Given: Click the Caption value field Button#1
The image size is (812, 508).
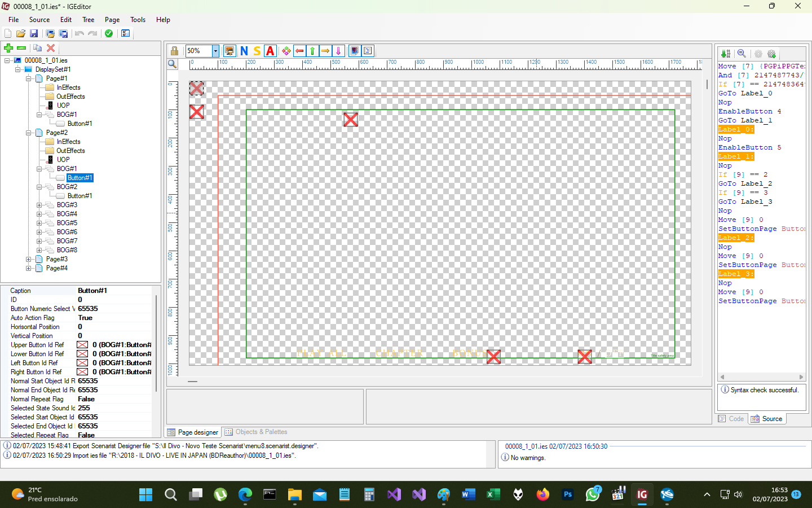Looking at the screenshot, I should coord(114,291).
